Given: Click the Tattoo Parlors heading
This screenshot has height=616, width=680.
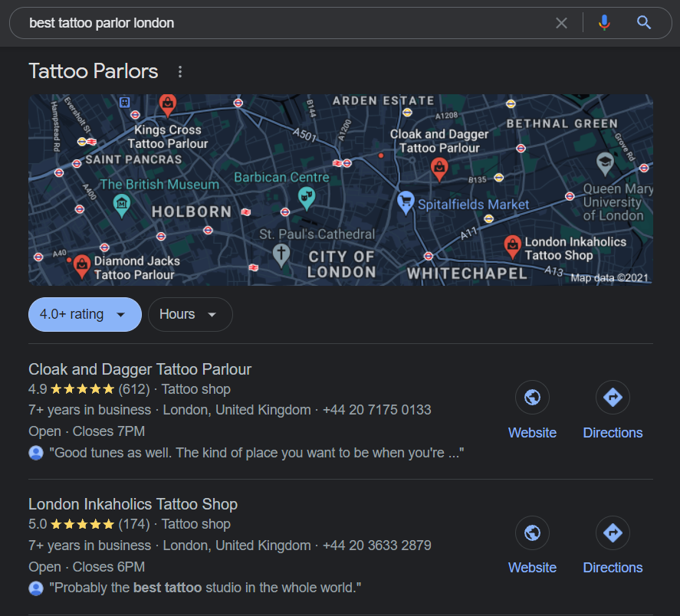Looking at the screenshot, I should [94, 71].
